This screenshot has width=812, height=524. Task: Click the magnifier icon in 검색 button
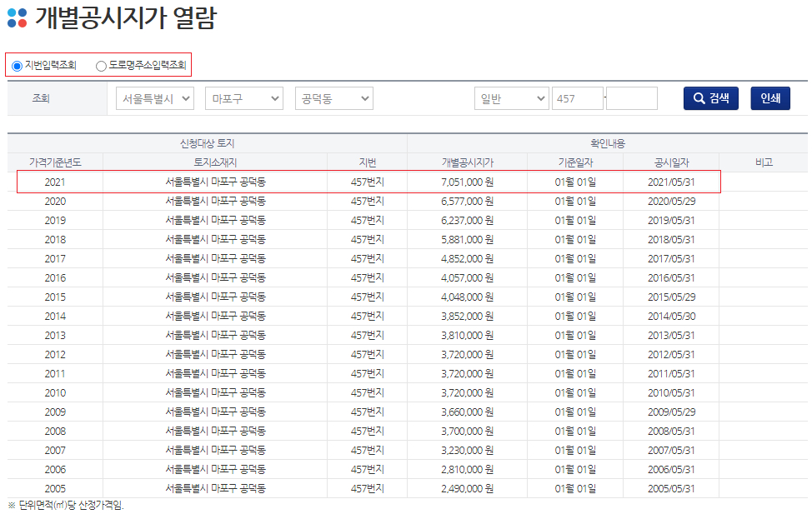coord(699,98)
